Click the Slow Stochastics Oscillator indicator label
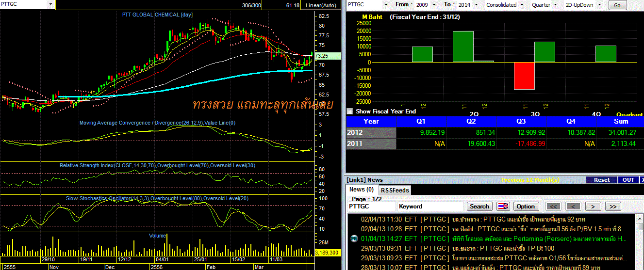 tap(157, 198)
